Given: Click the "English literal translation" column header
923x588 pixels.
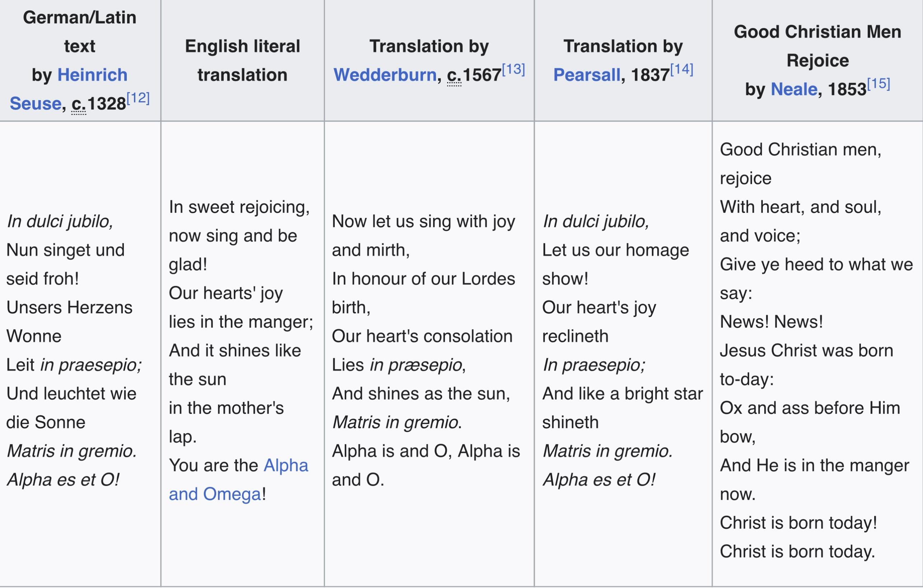Looking at the screenshot, I should click(x=242, y=60).
